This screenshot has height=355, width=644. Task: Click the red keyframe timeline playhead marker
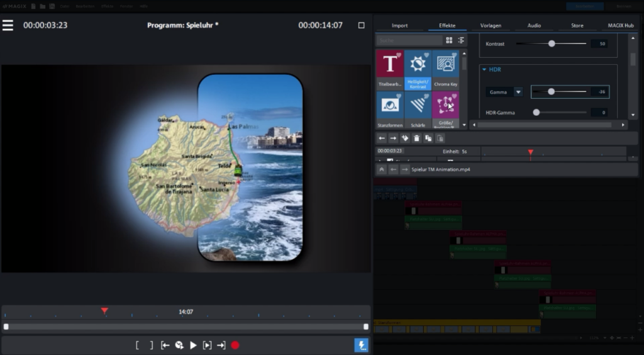pos(530,153)
